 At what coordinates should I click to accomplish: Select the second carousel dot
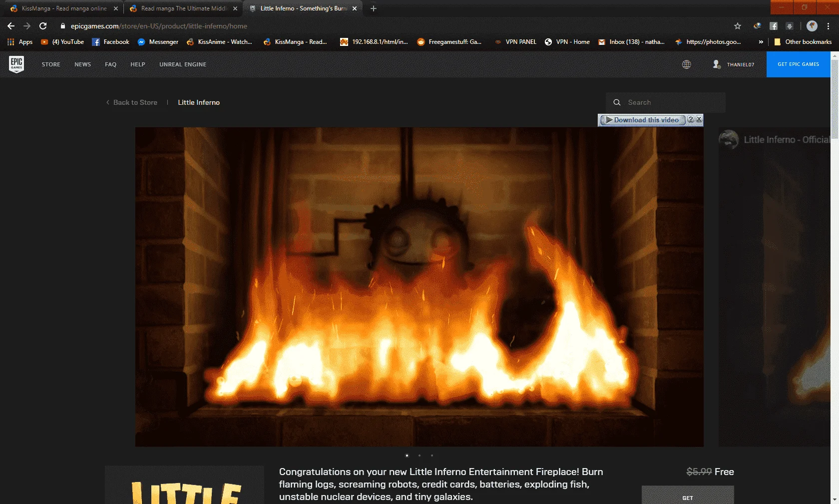419,455
